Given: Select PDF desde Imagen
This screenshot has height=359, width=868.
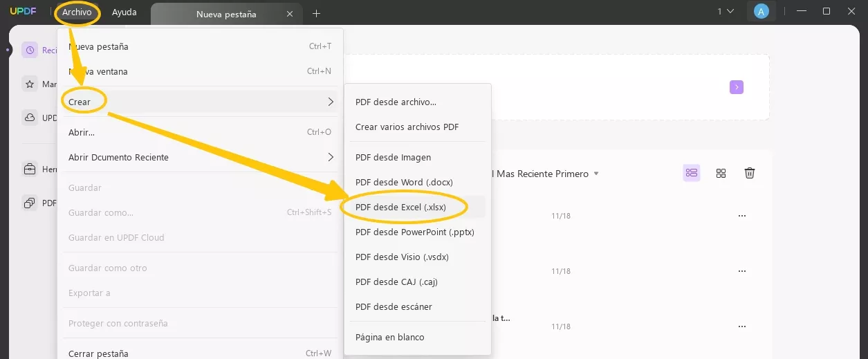Looking at the screenshot, I should pos(417,157).
